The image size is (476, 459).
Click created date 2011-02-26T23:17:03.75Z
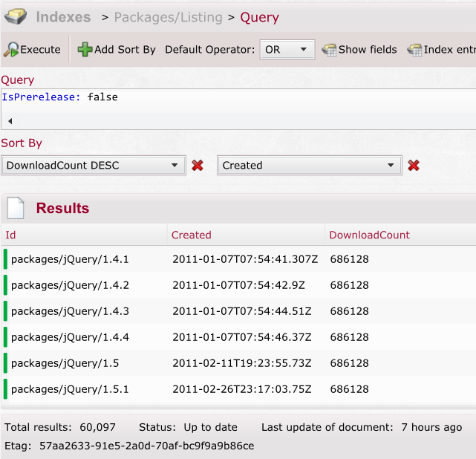[x=241, y=389]
